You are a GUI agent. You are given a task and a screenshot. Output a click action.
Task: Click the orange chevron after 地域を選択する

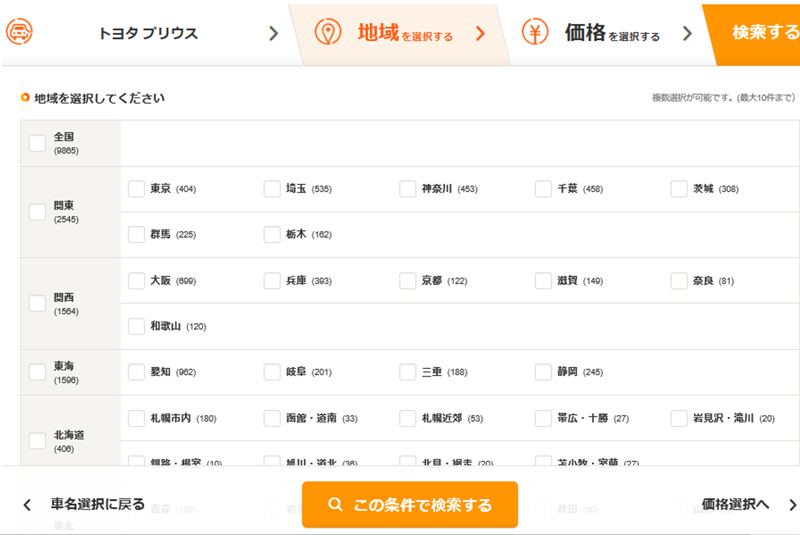[x=480, y=34]
